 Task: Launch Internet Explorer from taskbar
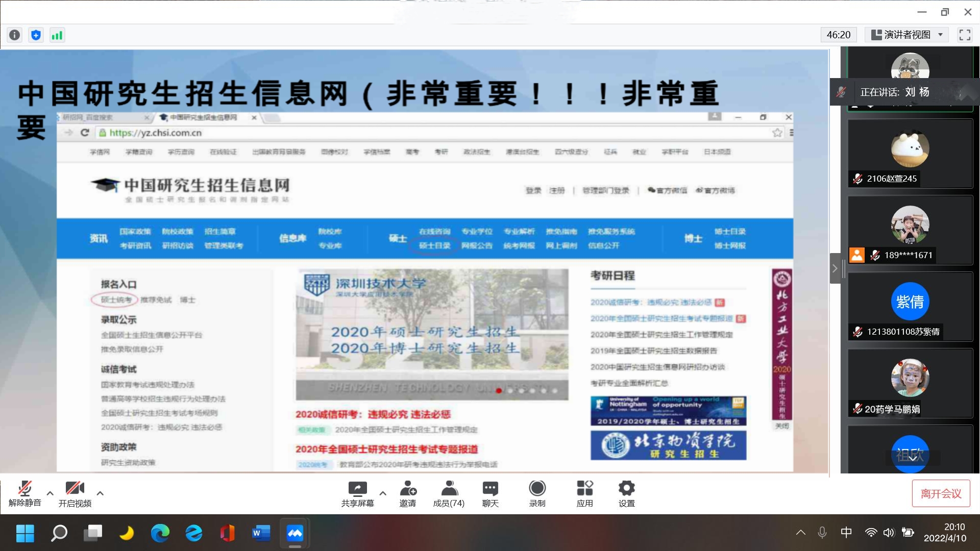point(194,533)
